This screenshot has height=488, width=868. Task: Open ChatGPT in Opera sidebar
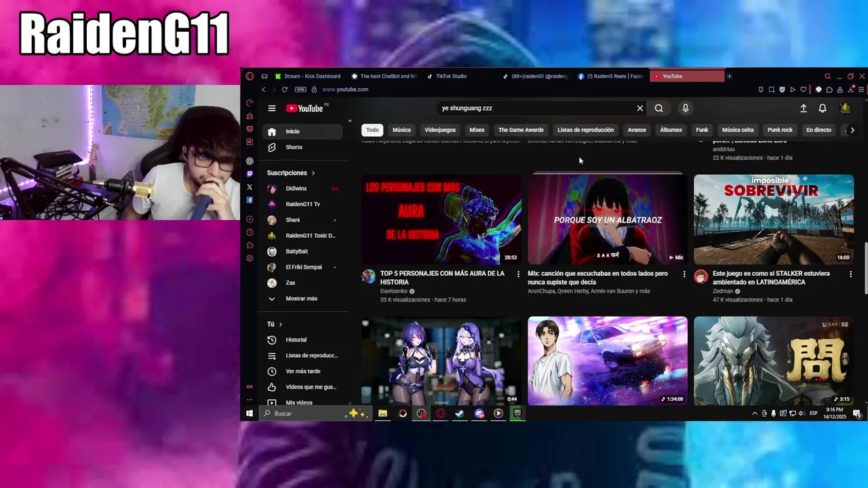[x=250, y=161]
